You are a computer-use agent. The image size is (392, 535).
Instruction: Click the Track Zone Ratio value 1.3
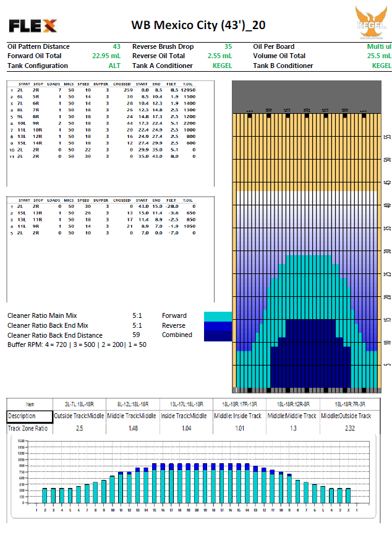(x=293, y=428)
